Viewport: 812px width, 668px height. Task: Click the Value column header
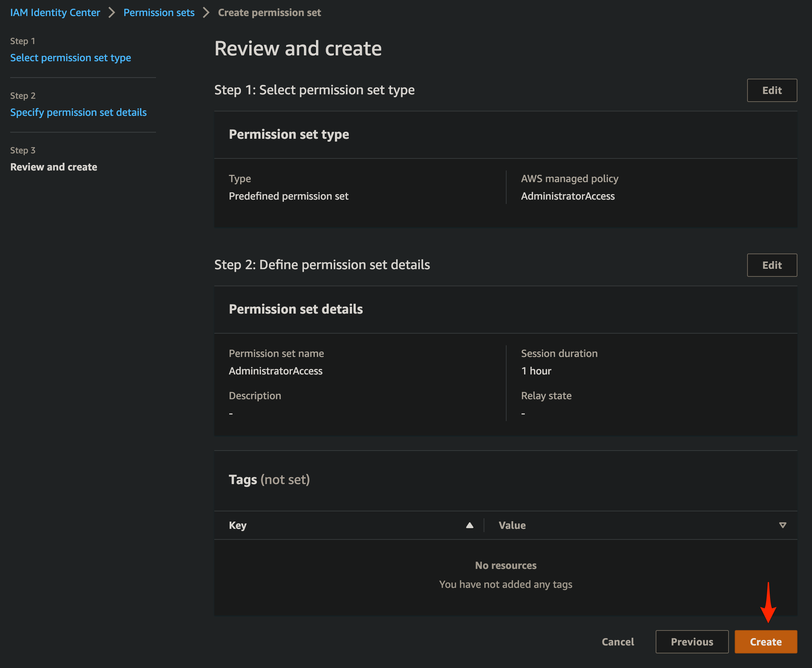[512, 525]
